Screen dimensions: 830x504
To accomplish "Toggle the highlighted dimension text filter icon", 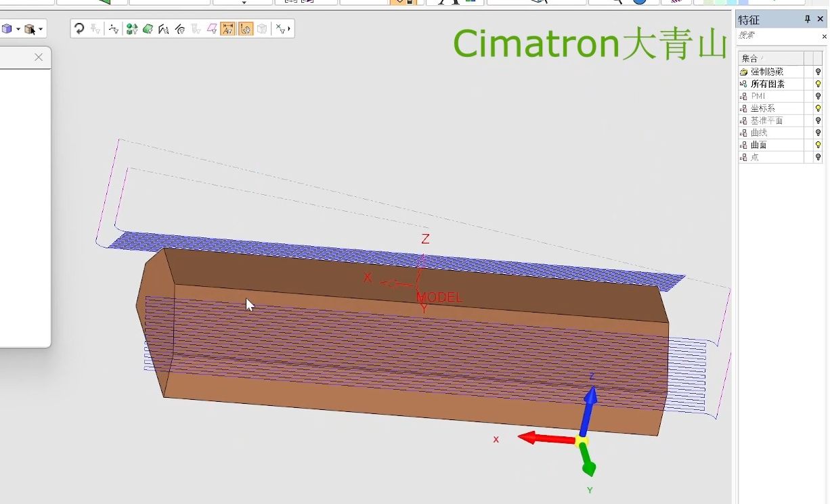I will [x=228, y=28].
